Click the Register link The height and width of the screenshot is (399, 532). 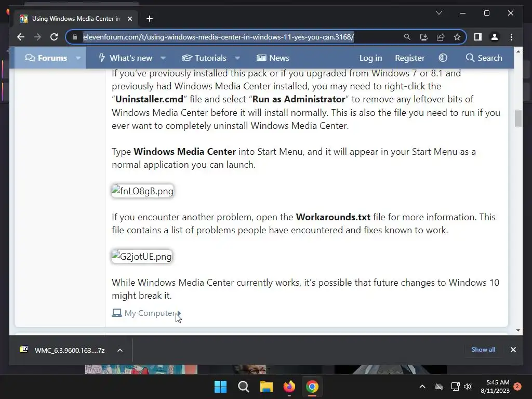409,58
